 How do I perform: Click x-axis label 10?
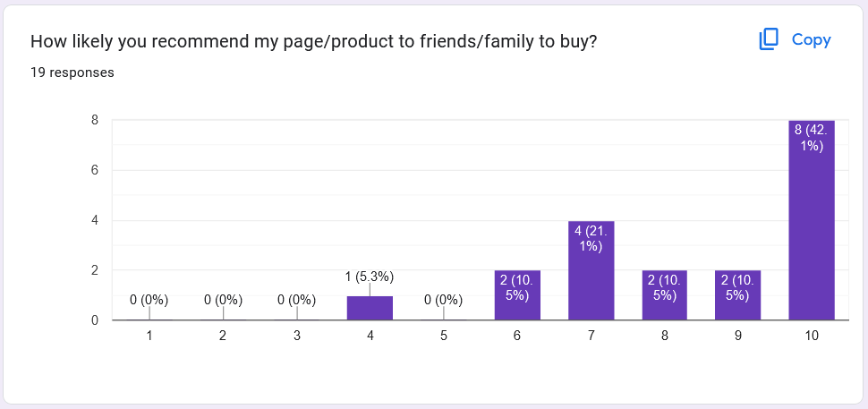[x=812, y=336]
